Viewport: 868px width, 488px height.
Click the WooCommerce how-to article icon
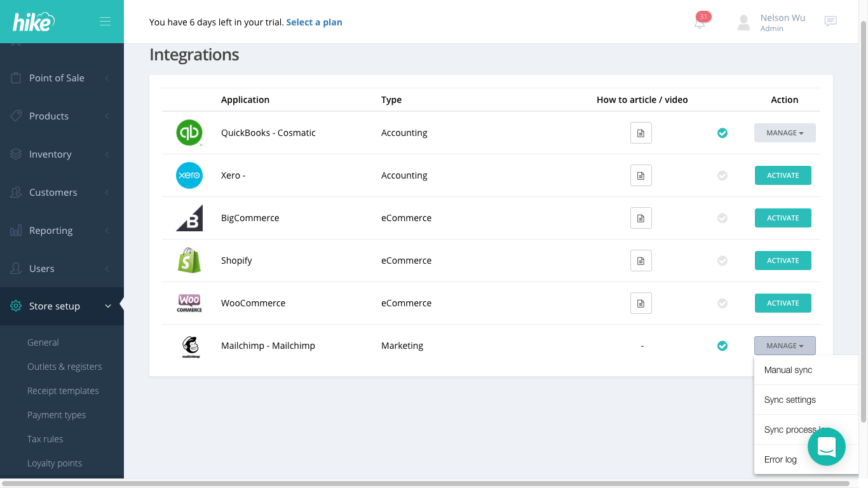641,303
